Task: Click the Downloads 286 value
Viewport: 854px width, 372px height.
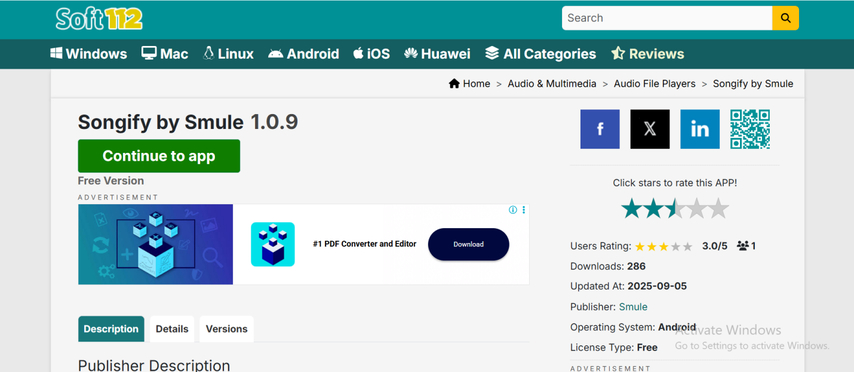Action: 636,266
